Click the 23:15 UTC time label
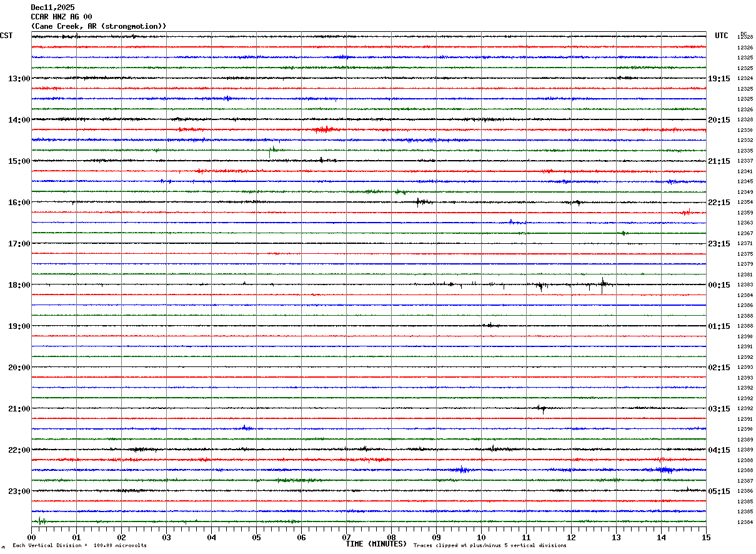Screen dimensions: 756x554 click(x=719, y=244)
